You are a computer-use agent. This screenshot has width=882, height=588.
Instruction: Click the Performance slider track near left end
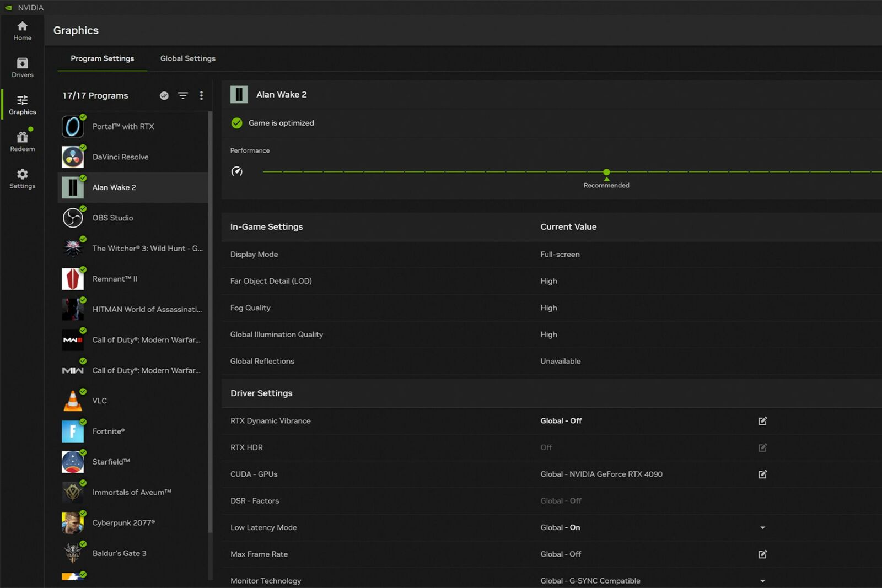point(273,172)
